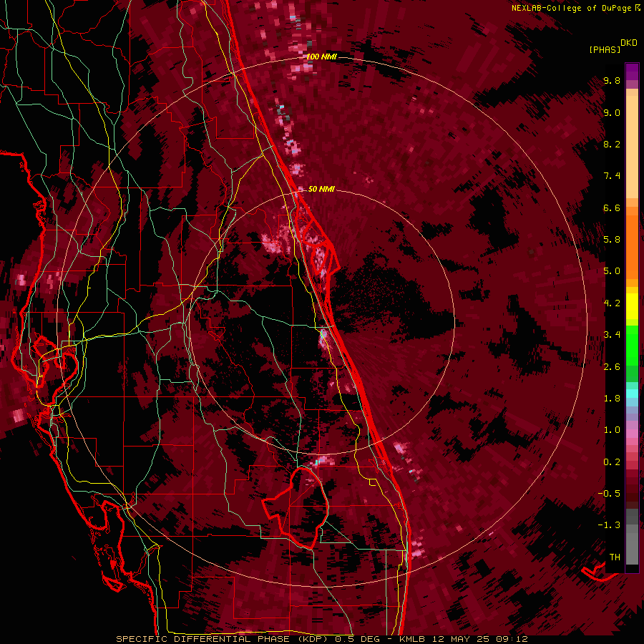The image size is (644, 644).
Task: Click the 9.0 legend value
Action: tap(612, 112)
